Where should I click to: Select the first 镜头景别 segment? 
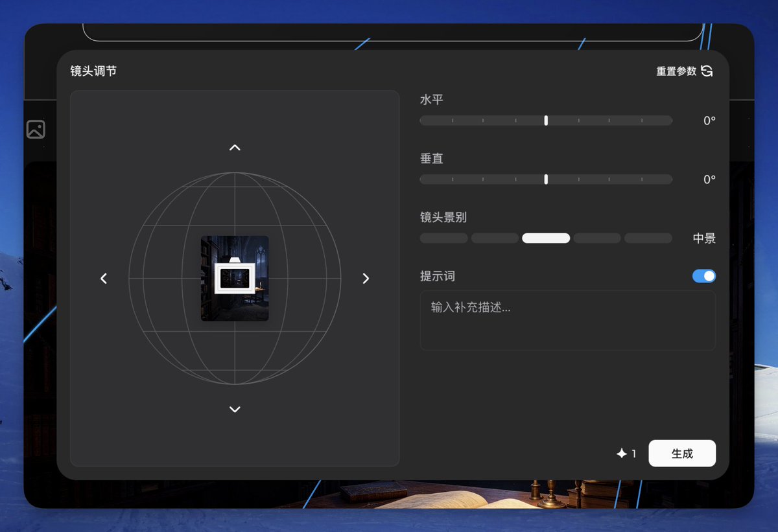(x=444, y=238)
